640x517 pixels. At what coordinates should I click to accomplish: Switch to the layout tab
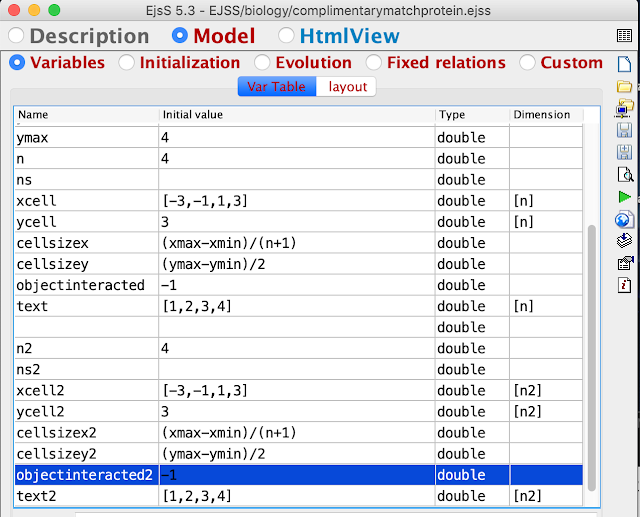pos(348,86)
